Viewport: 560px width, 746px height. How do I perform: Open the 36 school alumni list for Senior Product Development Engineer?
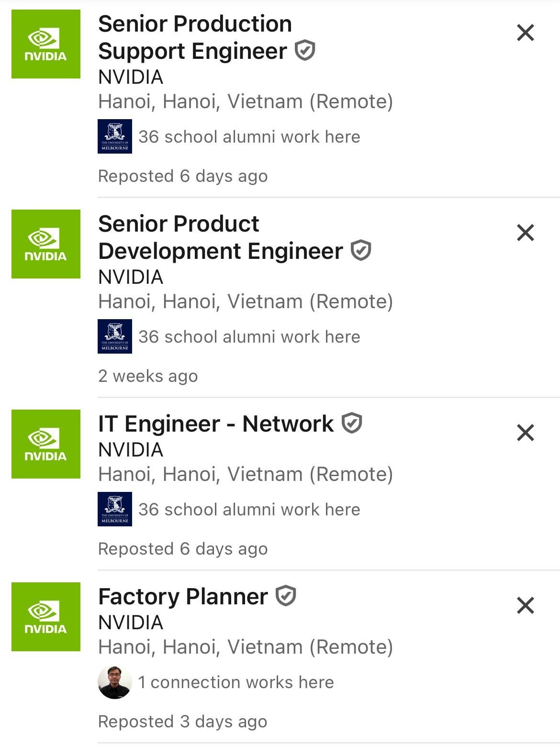pos(249,336)
